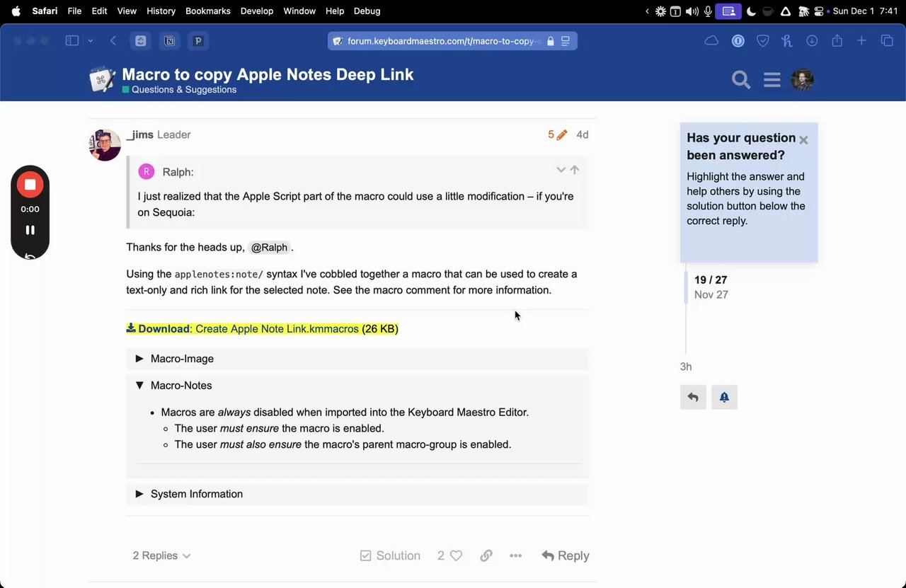Click the 4d post date link
The width and height of the screenshot is (906, 588).
(582, 134)
